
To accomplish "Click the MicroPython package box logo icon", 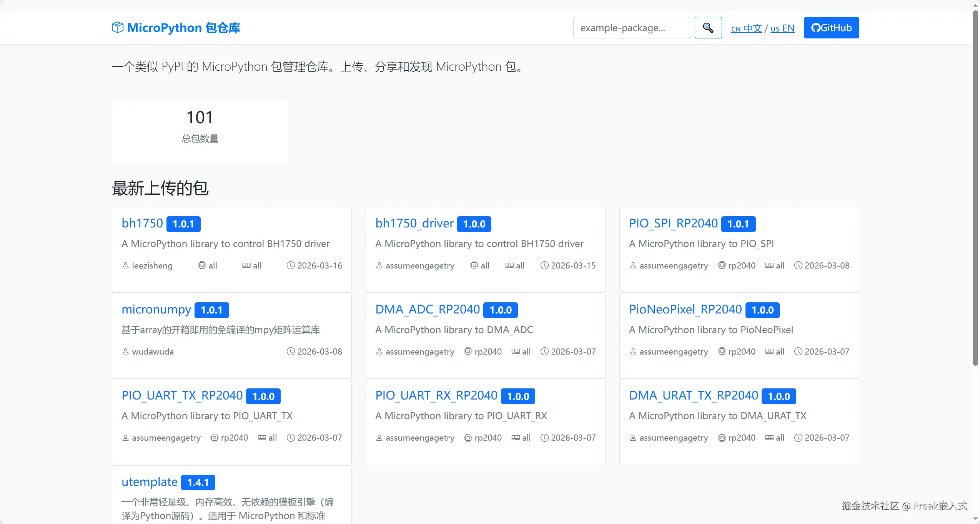I will (118, 28).
